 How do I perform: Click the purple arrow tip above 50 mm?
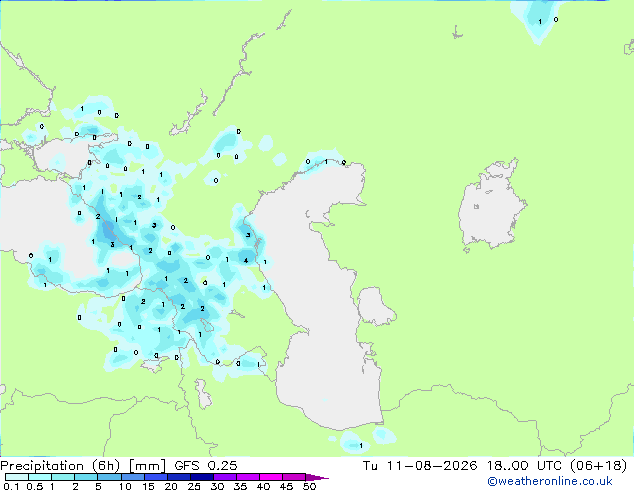pyautogui.click(x=317, y=477)
